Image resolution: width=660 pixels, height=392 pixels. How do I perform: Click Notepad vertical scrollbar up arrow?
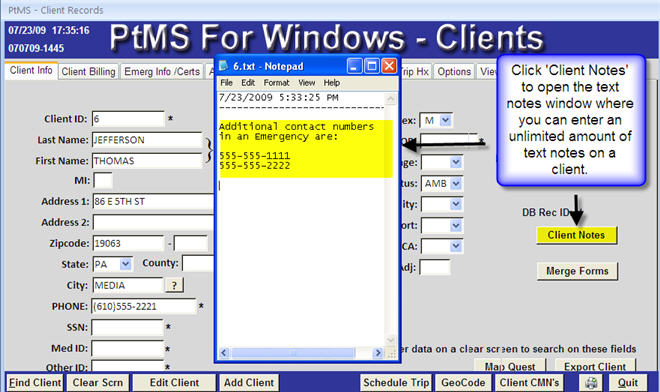391,99
